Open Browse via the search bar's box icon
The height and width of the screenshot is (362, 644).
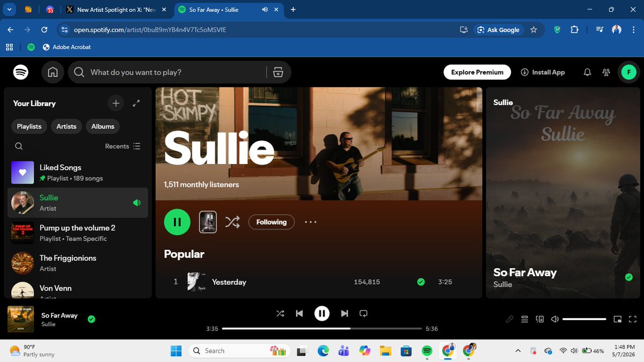click(x=278, y=72)
